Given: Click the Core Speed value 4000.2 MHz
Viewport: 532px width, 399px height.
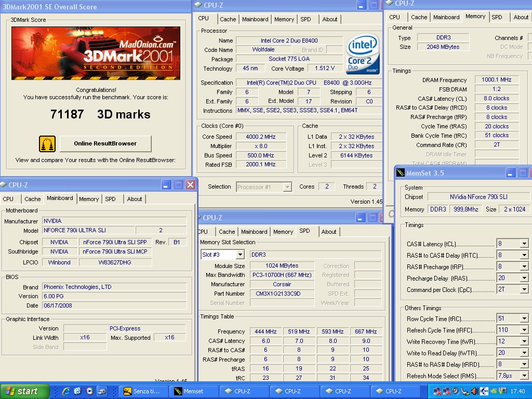Looking at the screenshot, I should pos(261,137).
